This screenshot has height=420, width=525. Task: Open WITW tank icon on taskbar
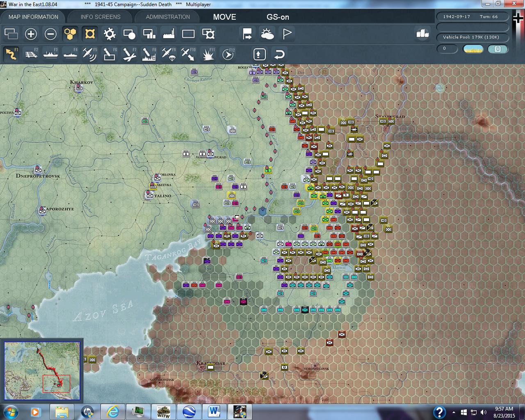point(163,412)
